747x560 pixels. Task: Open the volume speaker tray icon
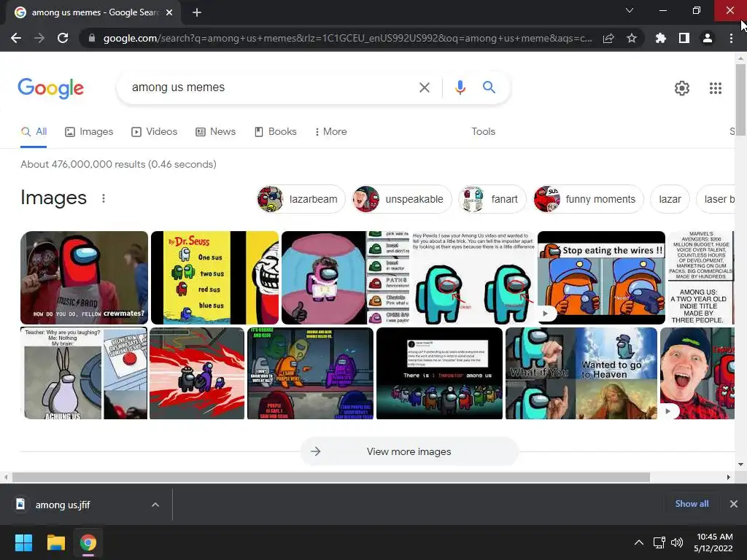point(676,542)
